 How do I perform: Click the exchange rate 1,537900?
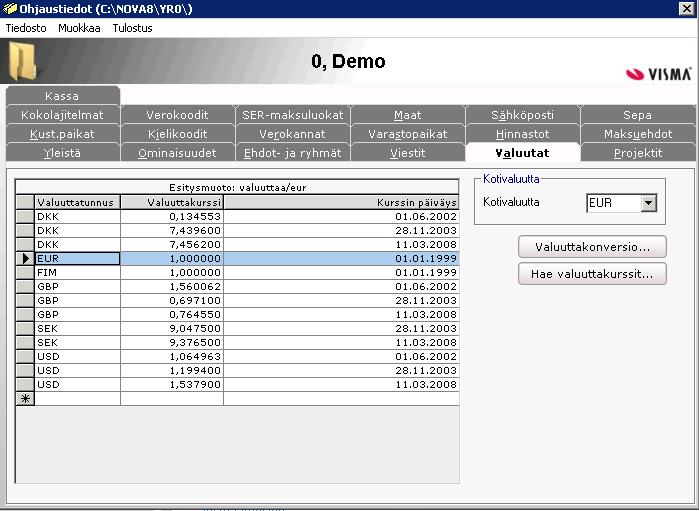coord(172,385)
